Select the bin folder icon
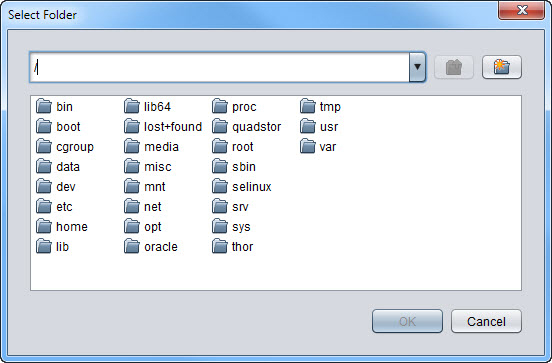 (44, 106)
